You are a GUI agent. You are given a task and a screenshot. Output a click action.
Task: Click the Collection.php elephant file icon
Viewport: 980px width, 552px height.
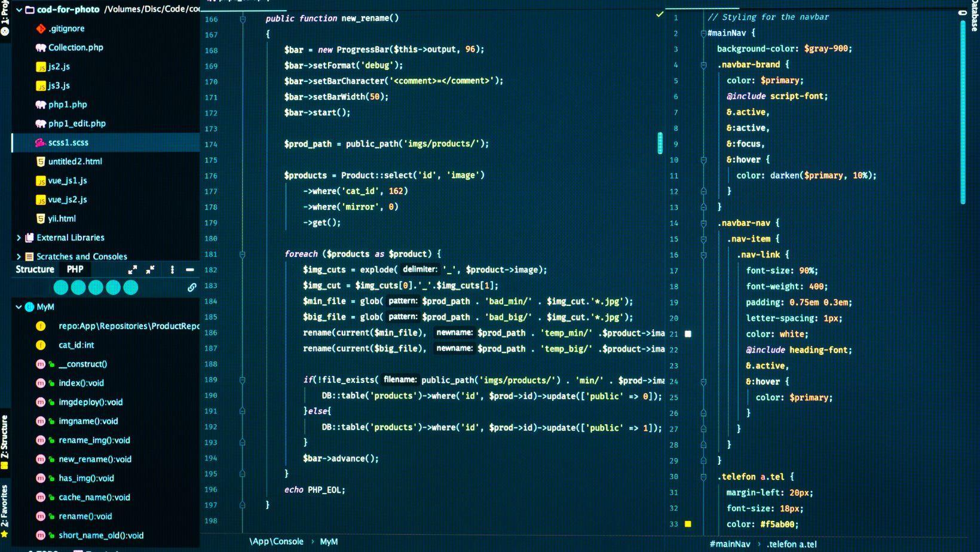tap(41, 48)
